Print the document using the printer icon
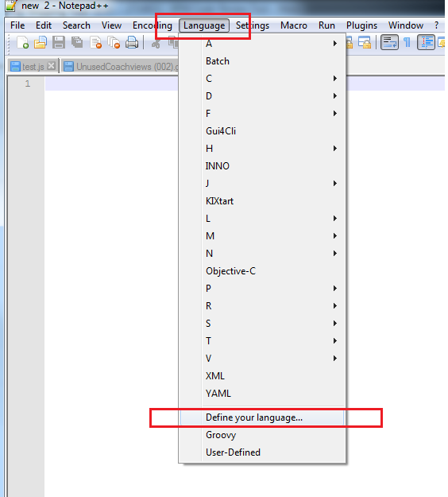The image size is (448, 497). pos(132,42)
